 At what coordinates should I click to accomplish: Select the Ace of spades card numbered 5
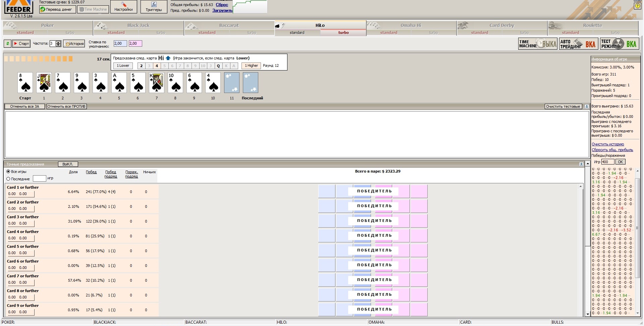point(119,83)
